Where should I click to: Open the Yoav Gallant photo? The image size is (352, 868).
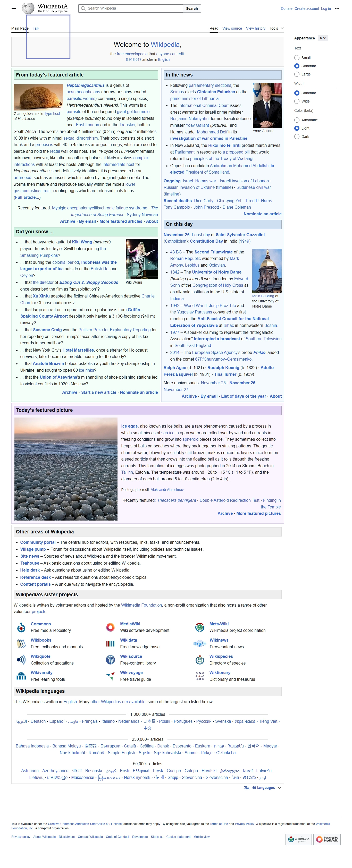(267, 105)
